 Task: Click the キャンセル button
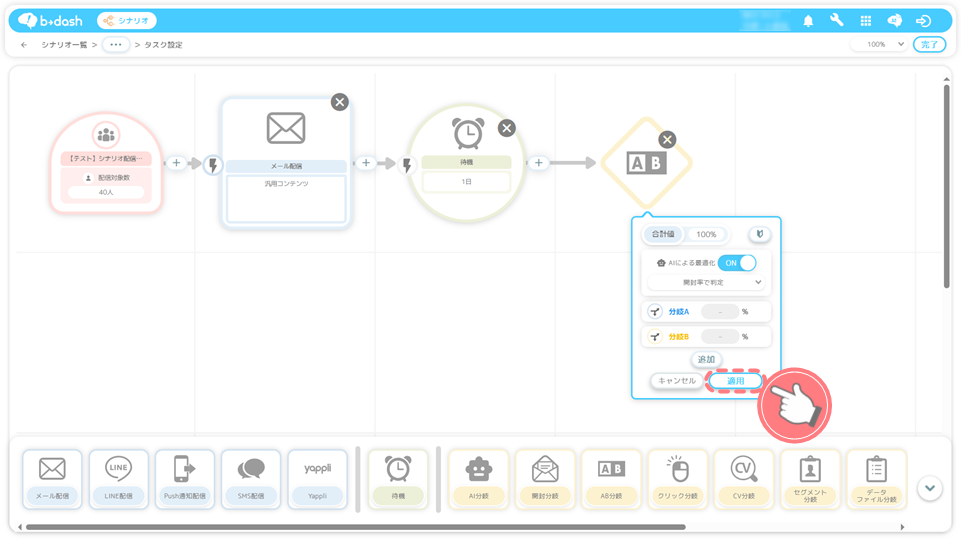(x=677, y=381)
